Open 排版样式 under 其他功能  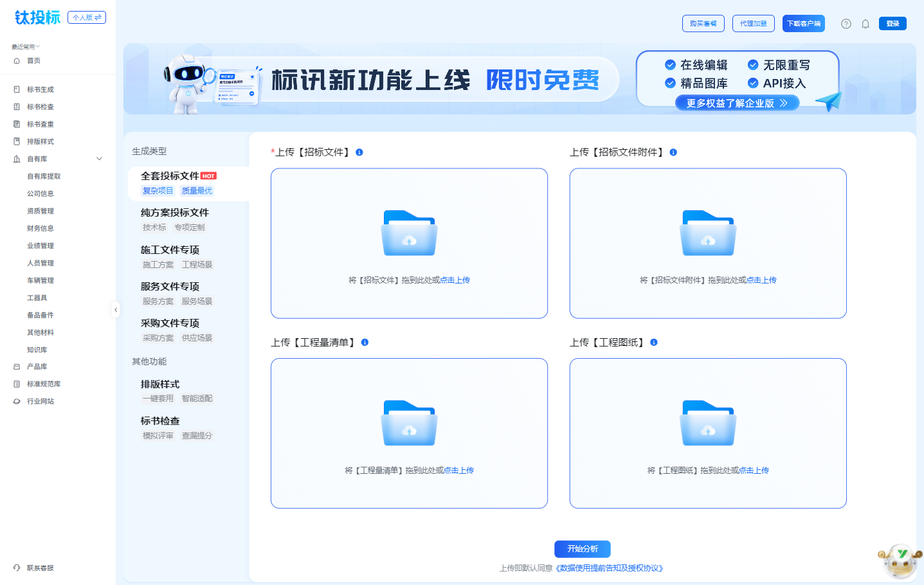pyautogui.click(x=188, y=391)
